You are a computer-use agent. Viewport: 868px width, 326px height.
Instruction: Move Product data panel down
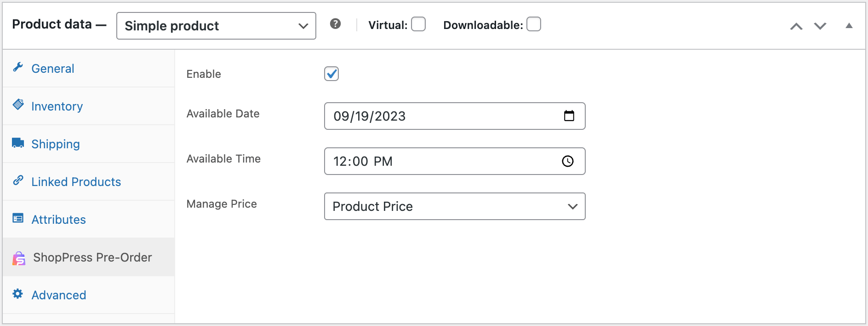(820, 26)
